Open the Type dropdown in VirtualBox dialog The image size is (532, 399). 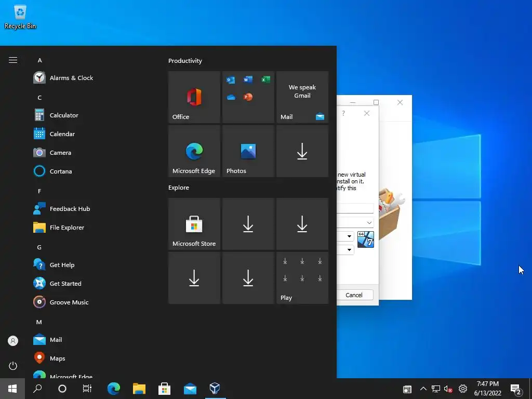coord(349,236)
